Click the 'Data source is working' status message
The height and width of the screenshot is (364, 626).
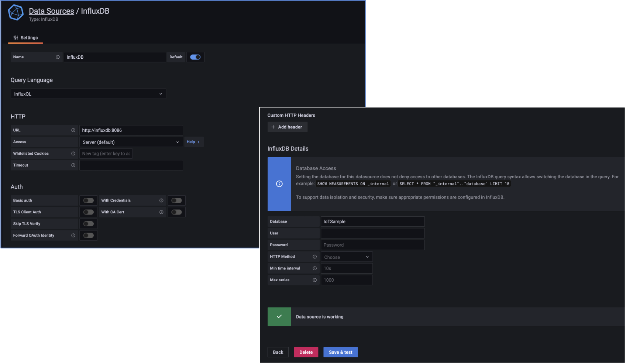click(x=320, y=317)
